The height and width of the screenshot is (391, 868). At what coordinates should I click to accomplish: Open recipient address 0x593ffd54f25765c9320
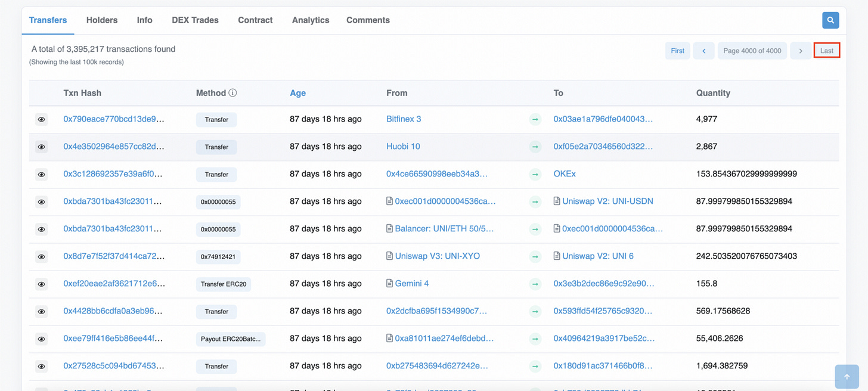pyautogui.click(x=603, y=311)
